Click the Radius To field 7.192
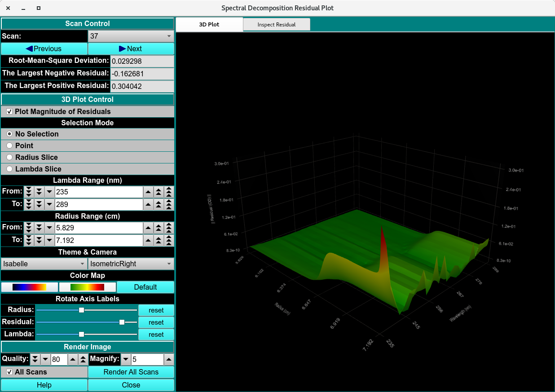 (x=99, y=240)
